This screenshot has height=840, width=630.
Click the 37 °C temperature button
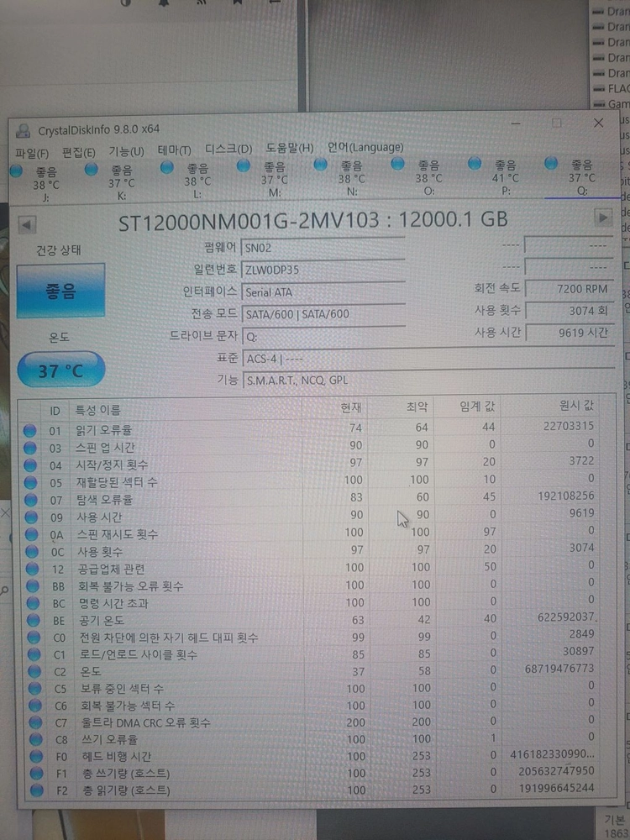pos(60,370)
